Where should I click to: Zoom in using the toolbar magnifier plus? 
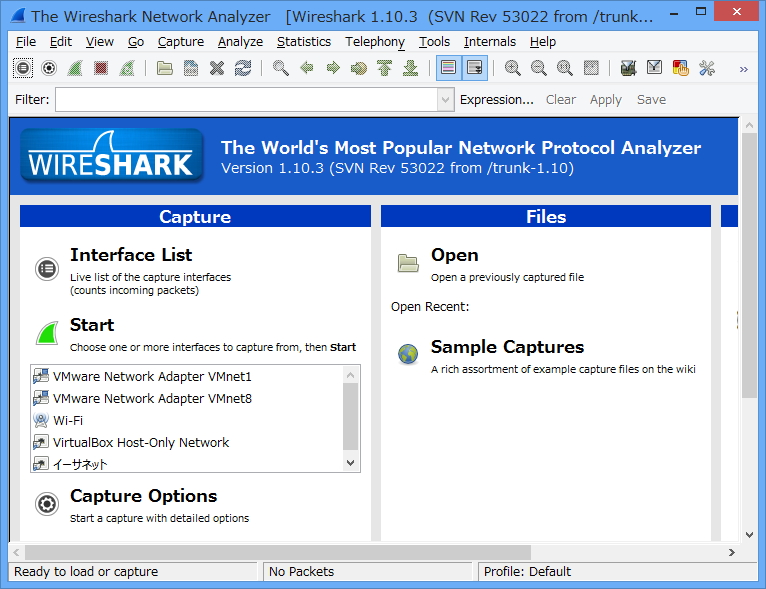click(x=512, y=68)
